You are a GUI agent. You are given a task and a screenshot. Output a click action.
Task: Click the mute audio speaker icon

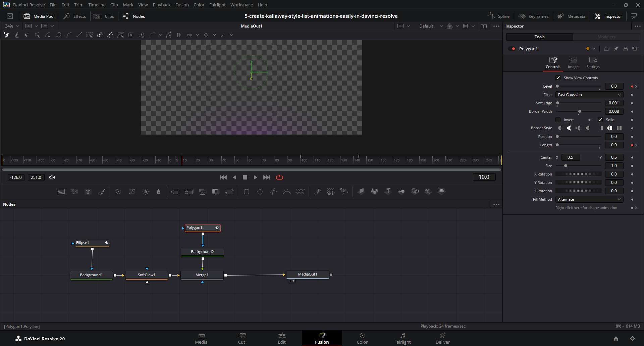(52, 177)
